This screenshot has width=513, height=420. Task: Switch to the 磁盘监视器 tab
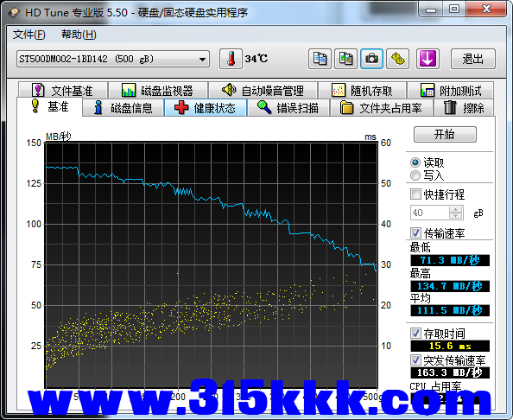[158, 91]
